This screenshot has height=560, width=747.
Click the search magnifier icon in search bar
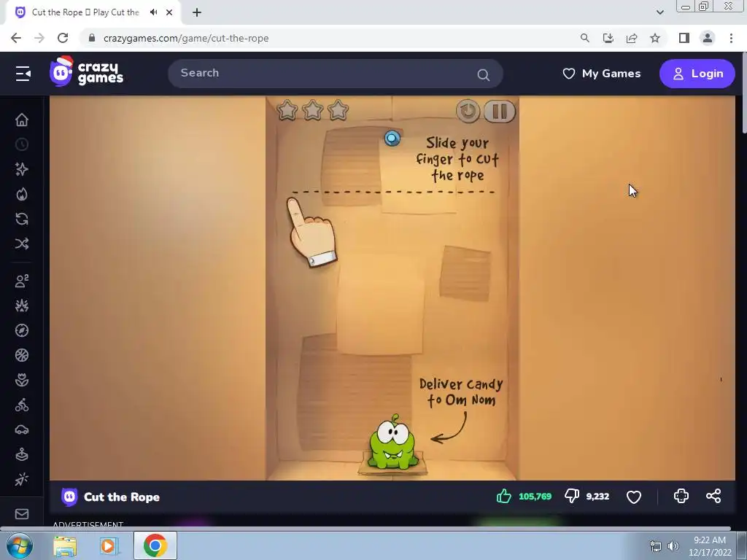point(483,75)
